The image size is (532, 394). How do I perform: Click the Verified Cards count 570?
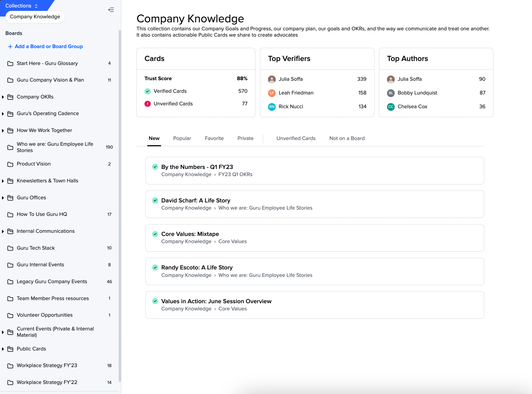point(243,91)
